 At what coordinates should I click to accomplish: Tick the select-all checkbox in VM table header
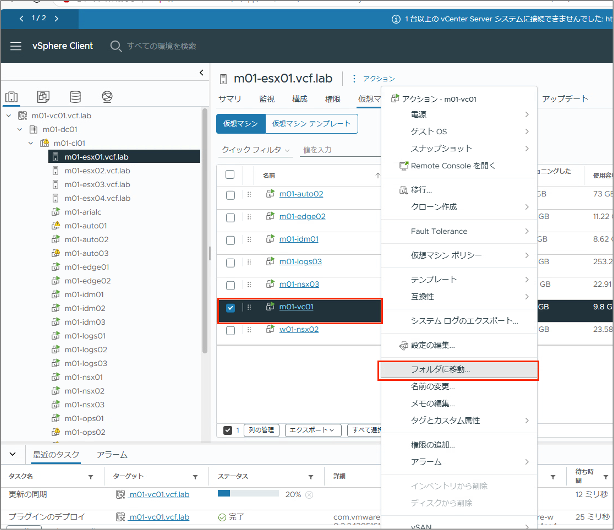tap(230, 175)
